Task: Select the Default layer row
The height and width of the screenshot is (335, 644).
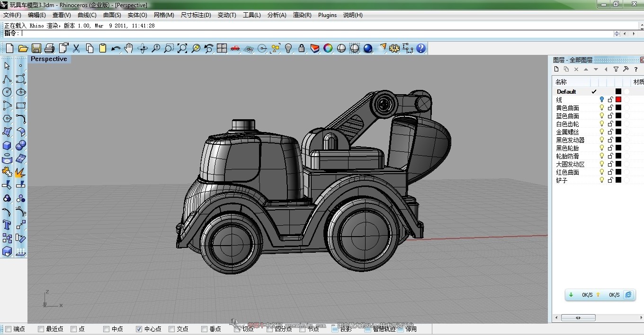Action: tap(598, 92)
